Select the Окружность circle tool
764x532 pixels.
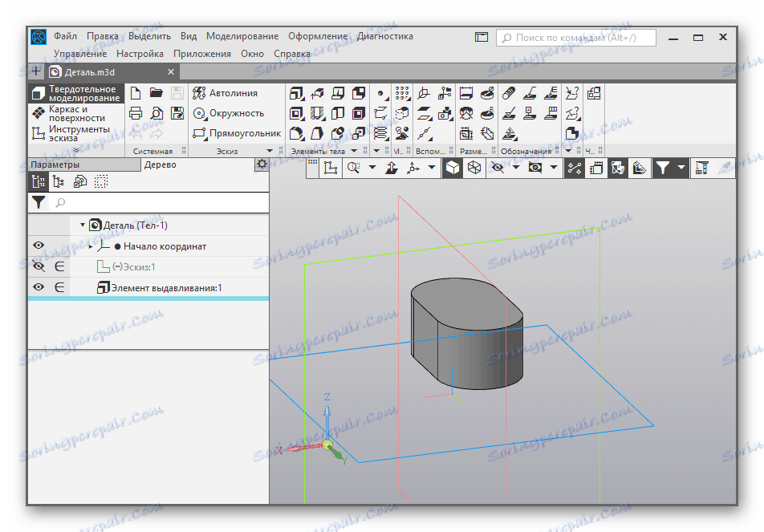click(x=227, y=113)
